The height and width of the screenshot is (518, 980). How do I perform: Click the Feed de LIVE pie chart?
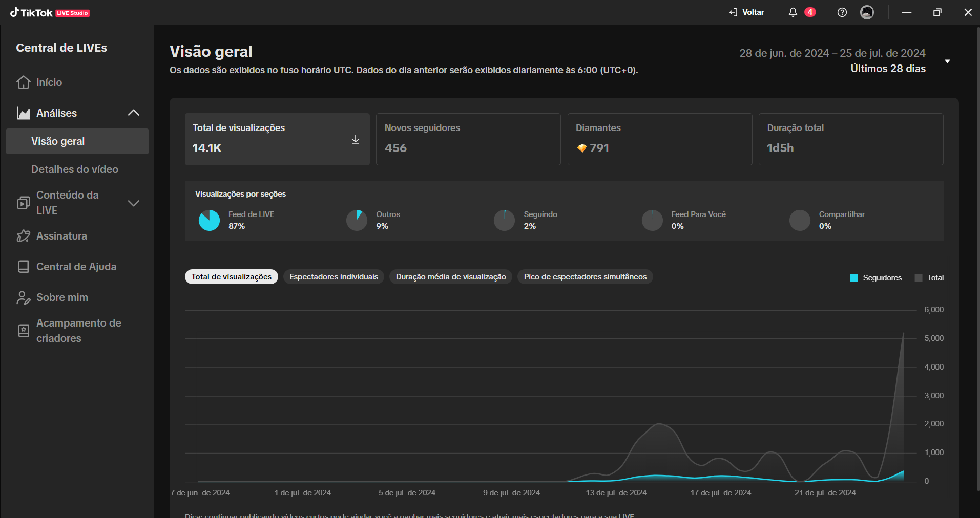209,220
